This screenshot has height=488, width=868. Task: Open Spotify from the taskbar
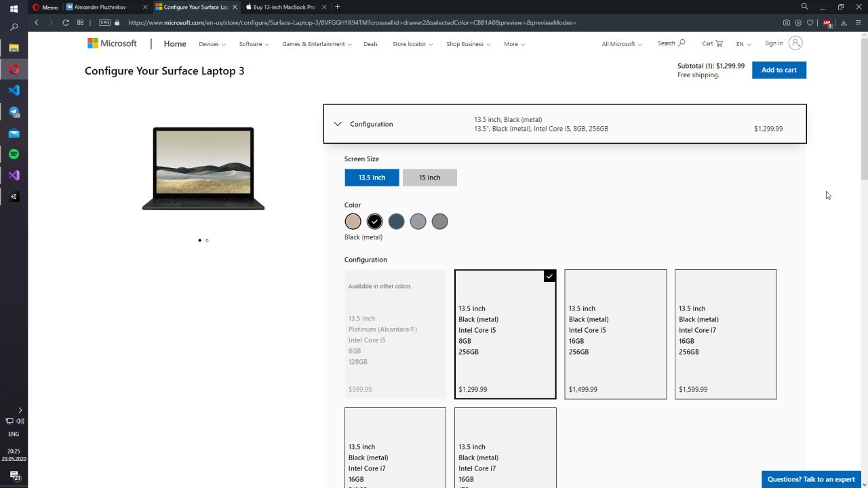(x=14, y=154)
